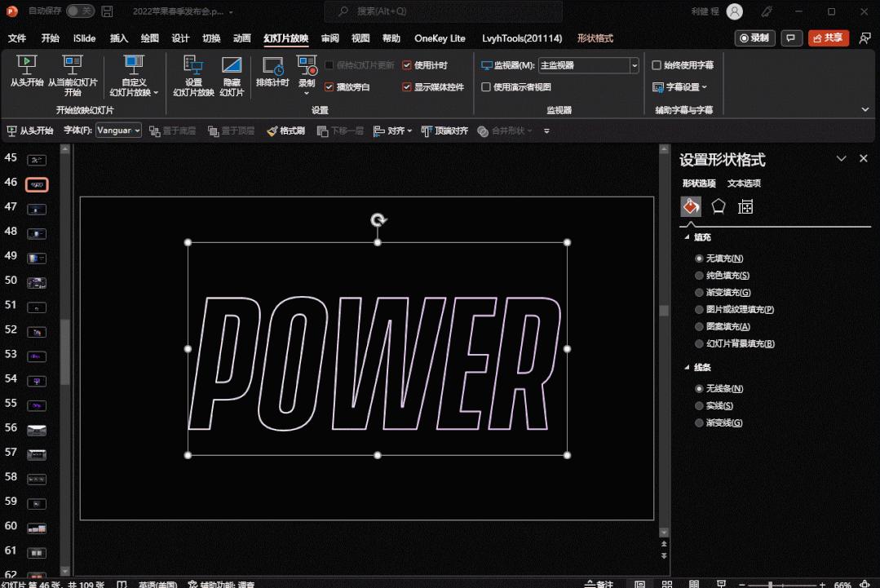Toggle the 使用计时 checkbox
The width and height of the screenshot is (880, 588).
(x=407, y=65)
